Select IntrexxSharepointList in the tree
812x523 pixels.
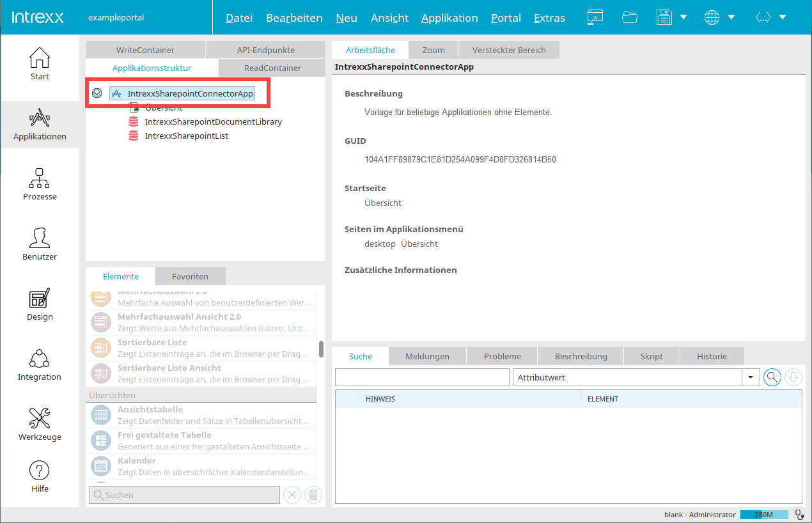coord(187,136)
